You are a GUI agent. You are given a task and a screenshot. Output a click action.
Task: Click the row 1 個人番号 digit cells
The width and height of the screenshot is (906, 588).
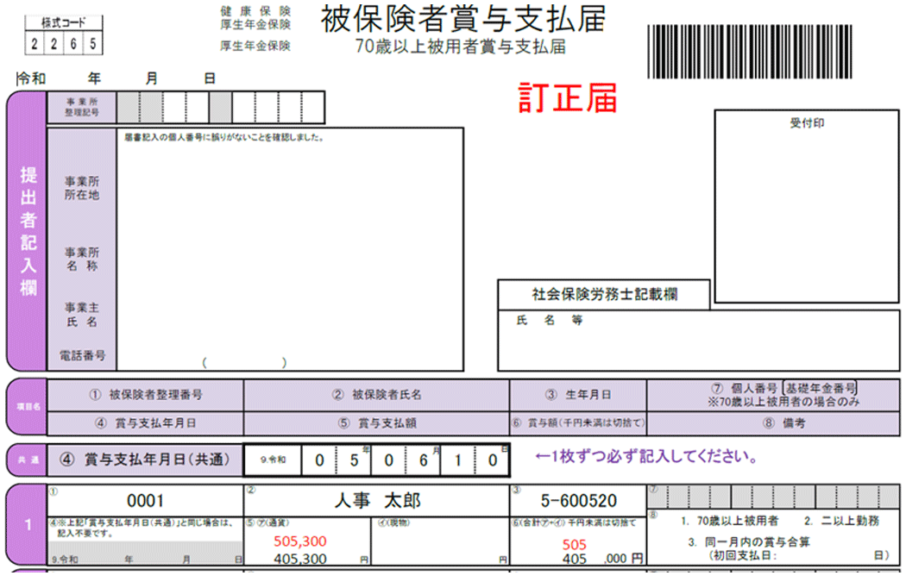coord(774,497)
